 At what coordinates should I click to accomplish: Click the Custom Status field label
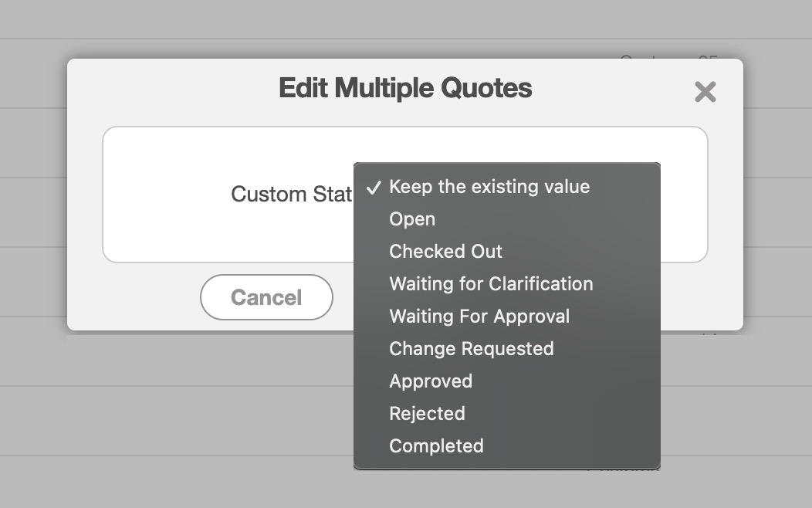click(291, 194)
